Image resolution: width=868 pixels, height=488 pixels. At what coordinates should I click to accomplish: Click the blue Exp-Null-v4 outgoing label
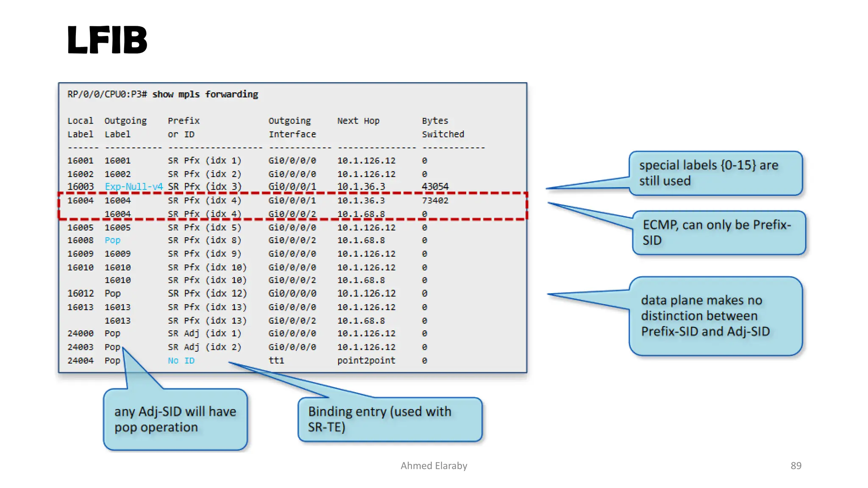134,186
